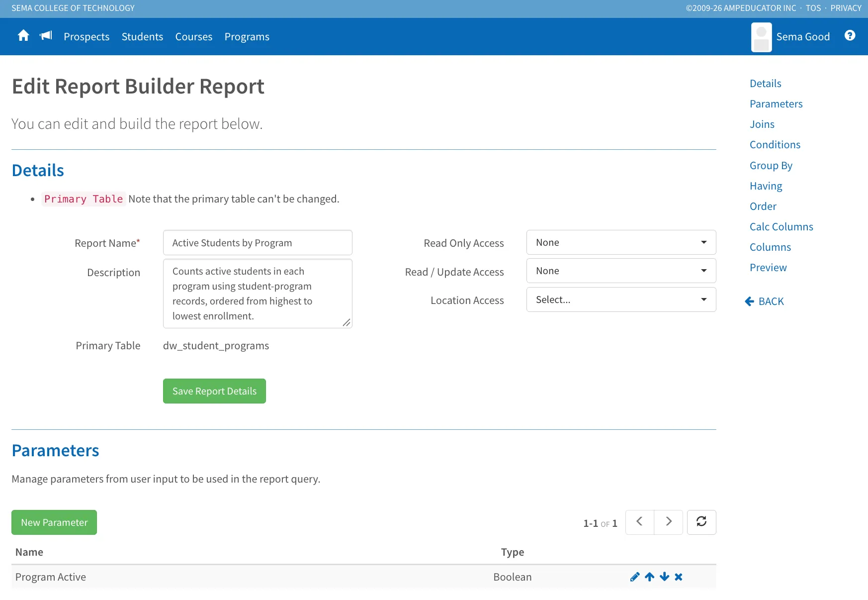The height and width of the screenshot is (600, 868).
Task: Click the Boolean type cell
Action: pos(513,577)
